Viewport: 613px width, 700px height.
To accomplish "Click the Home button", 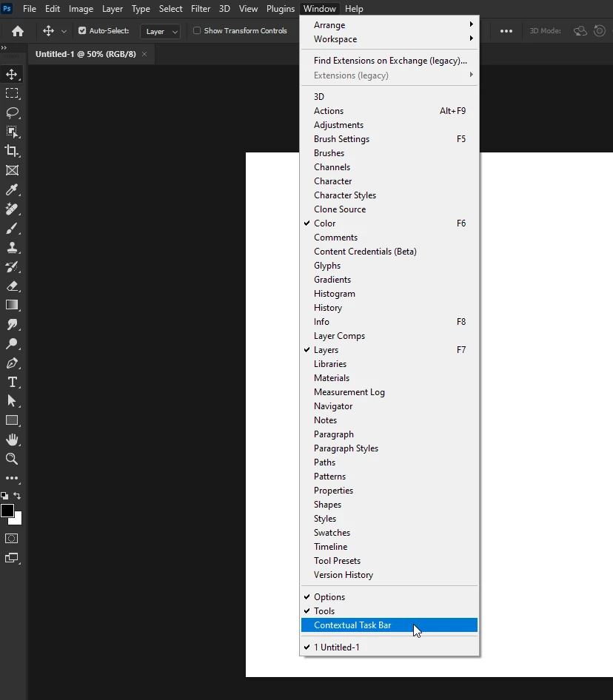I will 18,31.
